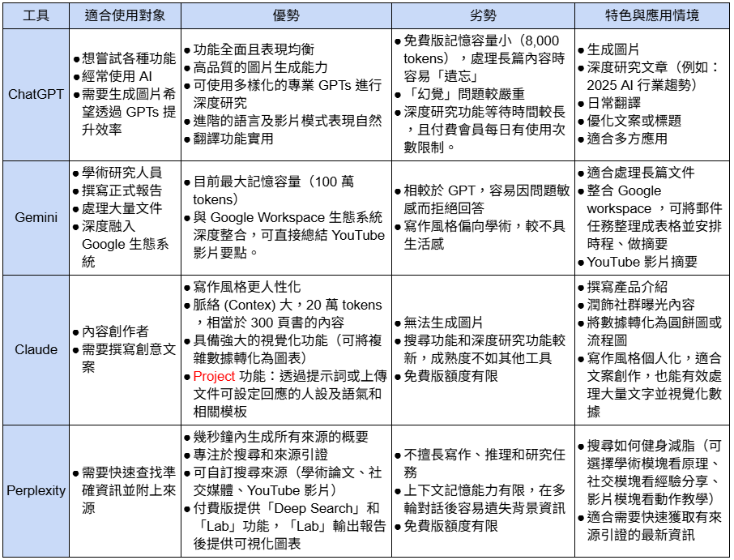This screenshot has width=734, height=560.
Task: Click the text '寫作風格更人性化'
Action: (247, 287)
